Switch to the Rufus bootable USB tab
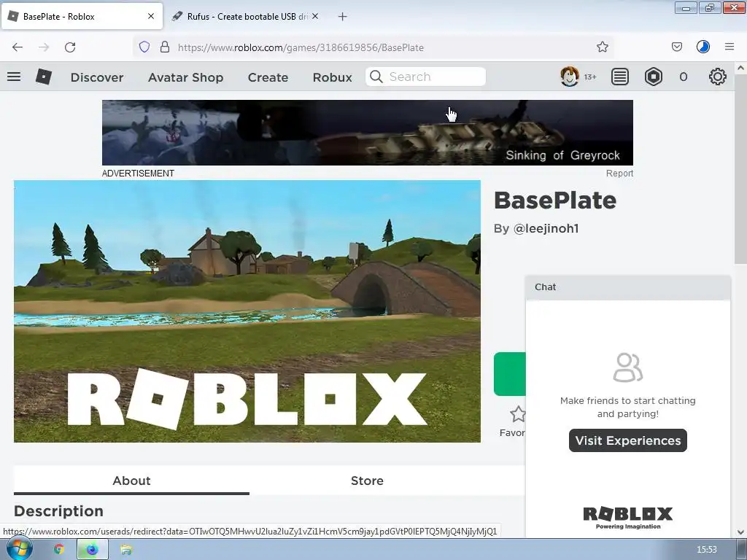The width and height of the screenshot is (747, 560). (245, 17)
